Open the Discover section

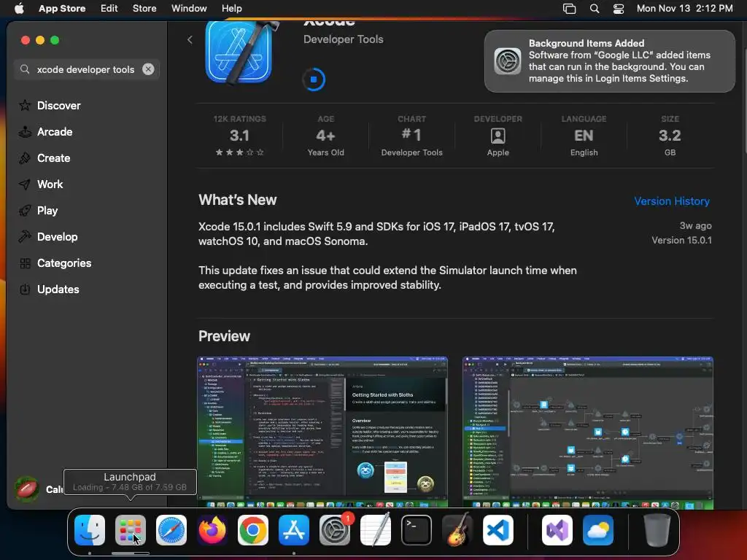click(50, 105)
